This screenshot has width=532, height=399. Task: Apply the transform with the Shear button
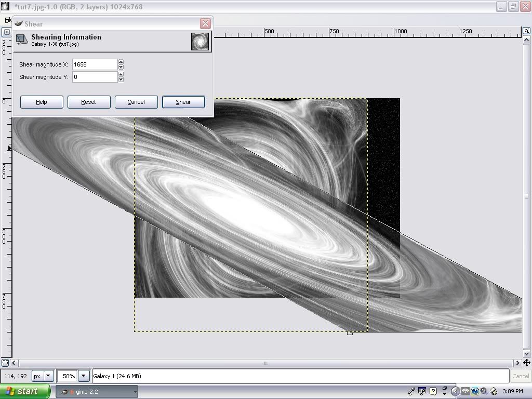[x=183, y=102]
